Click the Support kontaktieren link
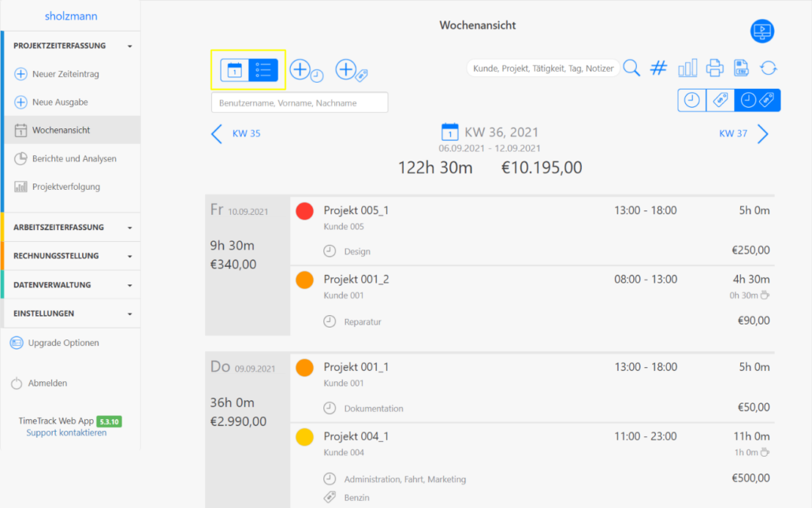This screenshot has height=508, width=812. point(66,433)
